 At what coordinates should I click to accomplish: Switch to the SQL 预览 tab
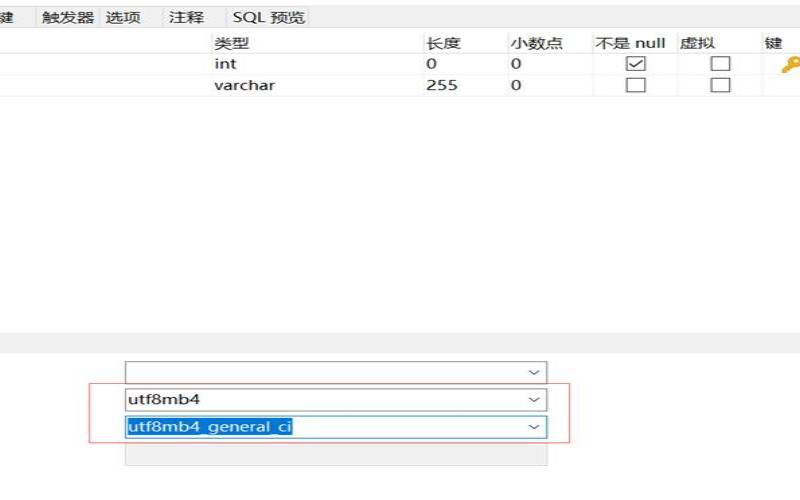pos(268,17)
